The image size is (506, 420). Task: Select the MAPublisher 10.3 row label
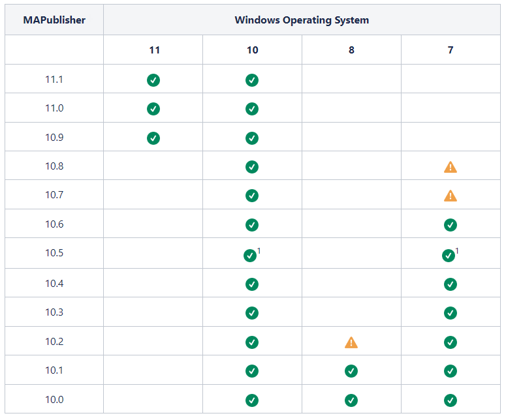[54, 312]
